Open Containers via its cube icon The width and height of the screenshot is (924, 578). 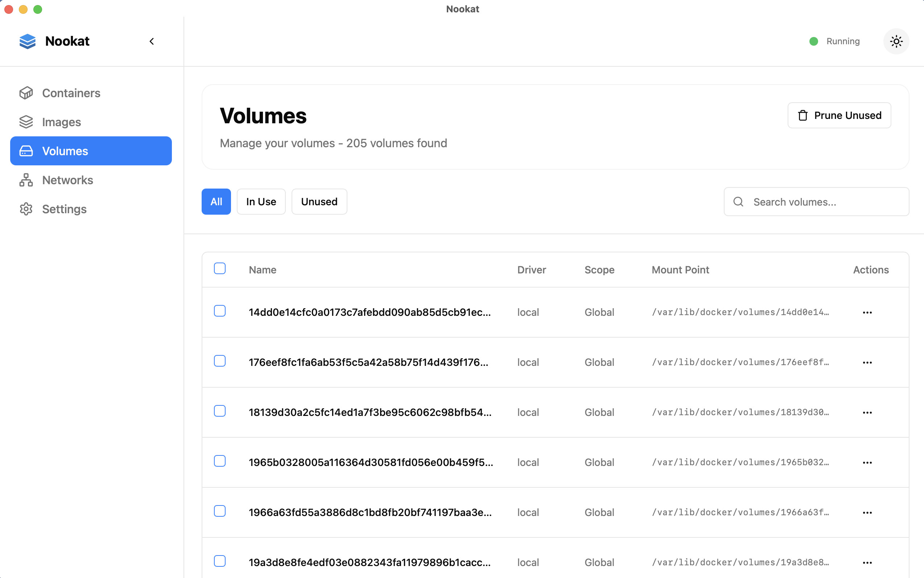(26, 93)
